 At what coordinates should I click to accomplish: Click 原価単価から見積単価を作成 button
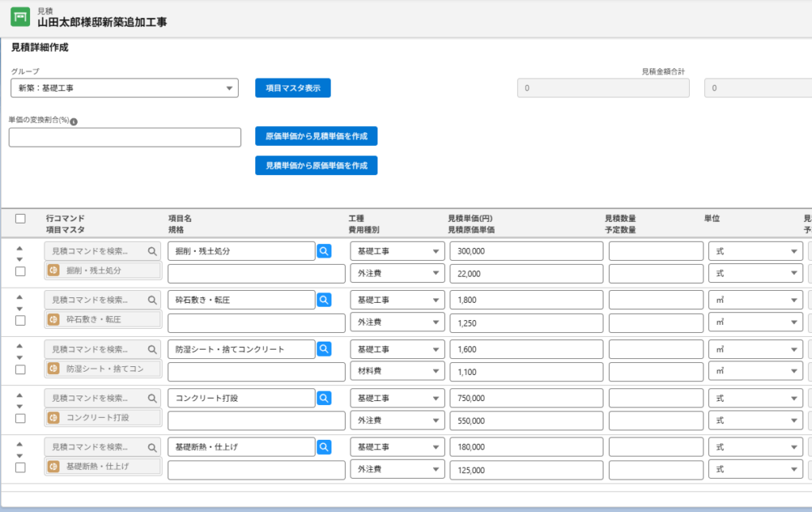pos(316,136)
